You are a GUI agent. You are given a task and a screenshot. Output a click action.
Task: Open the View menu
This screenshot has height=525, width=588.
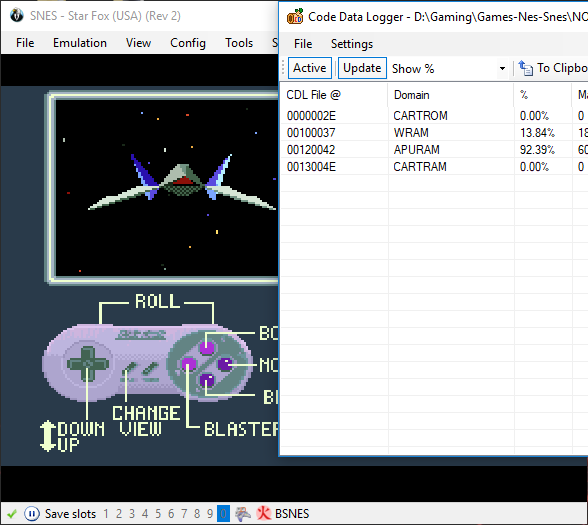coord(138,43)
